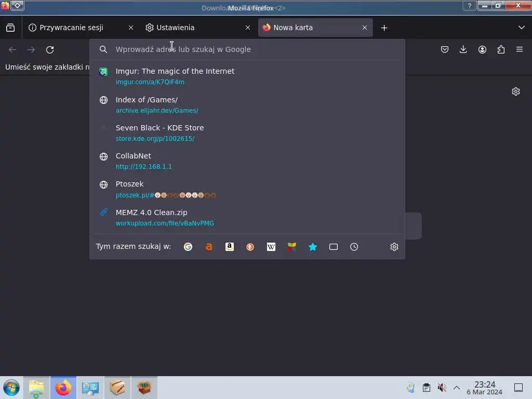
Task: Open file manager from taskbar
Action: click(36, 388)
